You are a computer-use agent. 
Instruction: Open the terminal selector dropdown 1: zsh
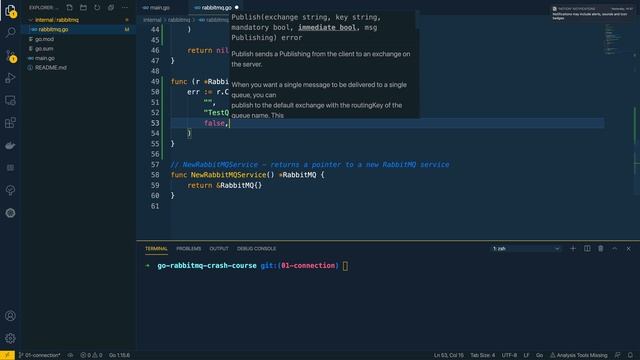click(x=526, y=249)
